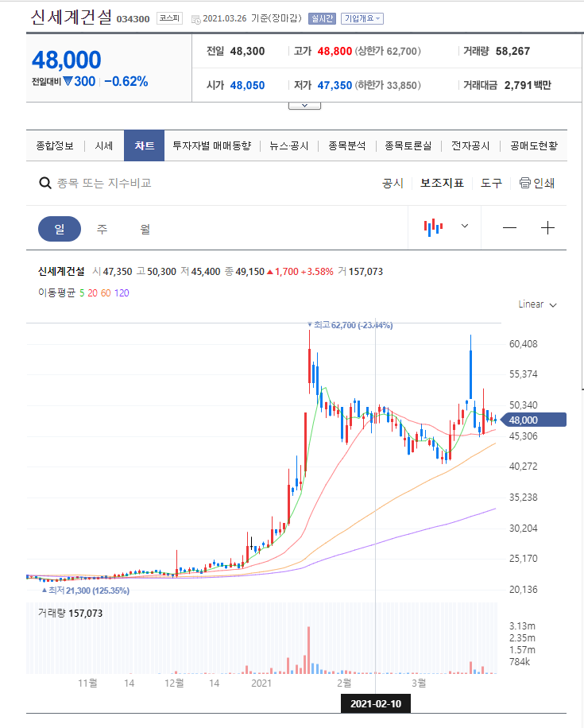Open 투자자별 매매동향 tab
The width and height of the screenshot is (584, 728).
pyautogui.click(x=211, y=145)
